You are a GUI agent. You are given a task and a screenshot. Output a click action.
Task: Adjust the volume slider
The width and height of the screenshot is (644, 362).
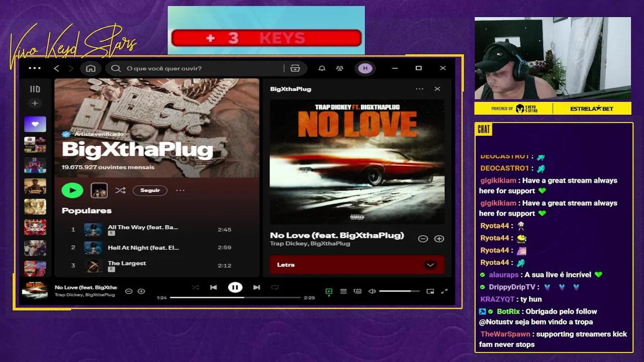(x=399, y=291)
